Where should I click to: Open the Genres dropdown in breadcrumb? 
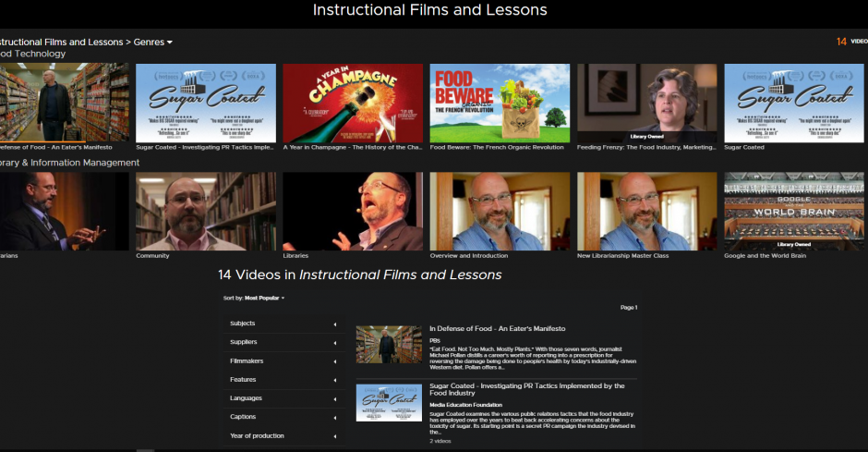pyautogui.click(x=152, y=43)
